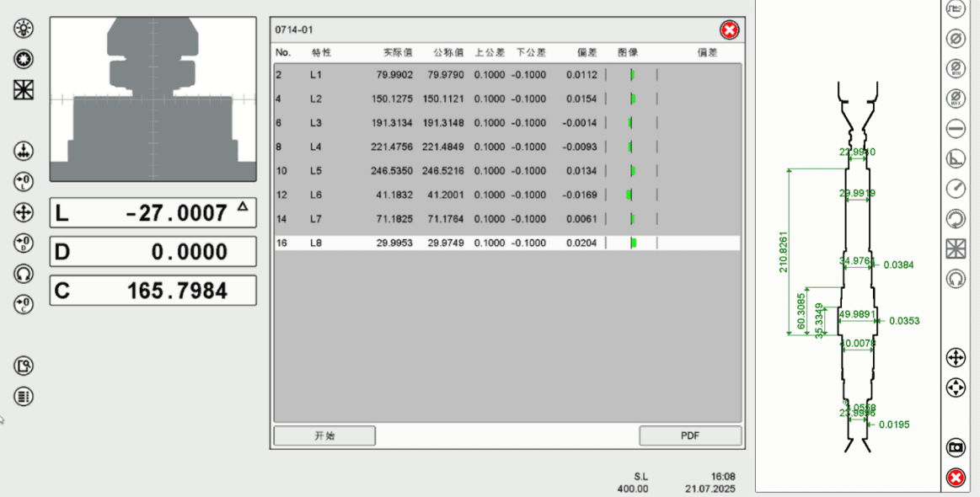
Task: Click the radius gauge icon on right toolbar
Action: coord(956,188)
